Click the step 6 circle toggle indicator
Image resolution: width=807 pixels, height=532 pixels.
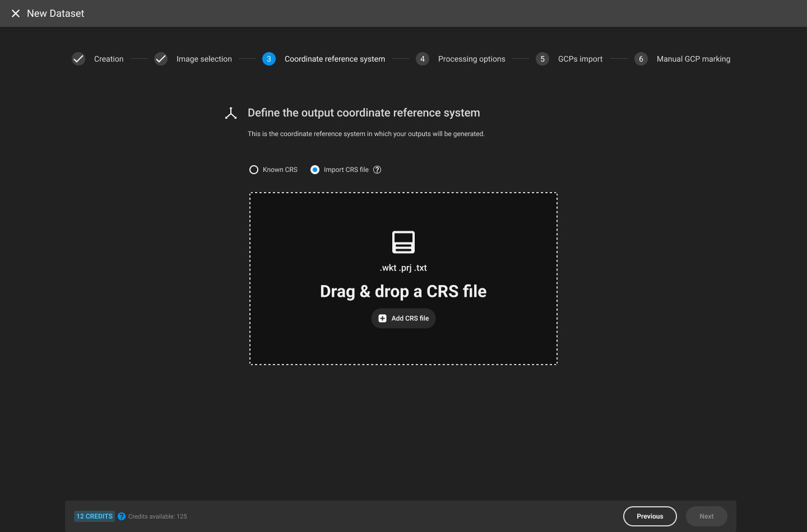click(641, 59)
